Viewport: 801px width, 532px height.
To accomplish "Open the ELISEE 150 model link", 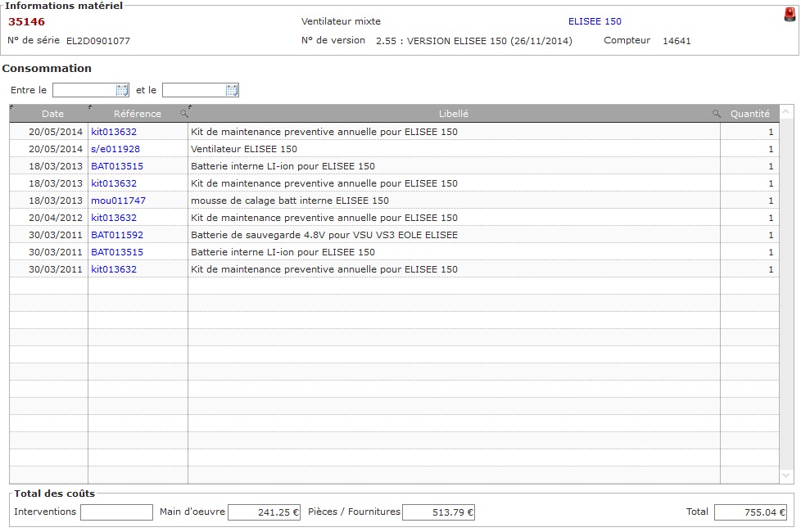I will 595,21.
